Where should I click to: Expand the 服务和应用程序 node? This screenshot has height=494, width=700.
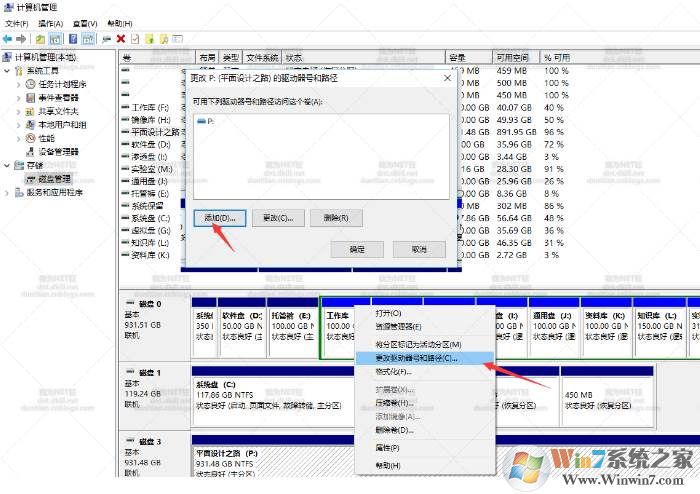pos(8,192)
